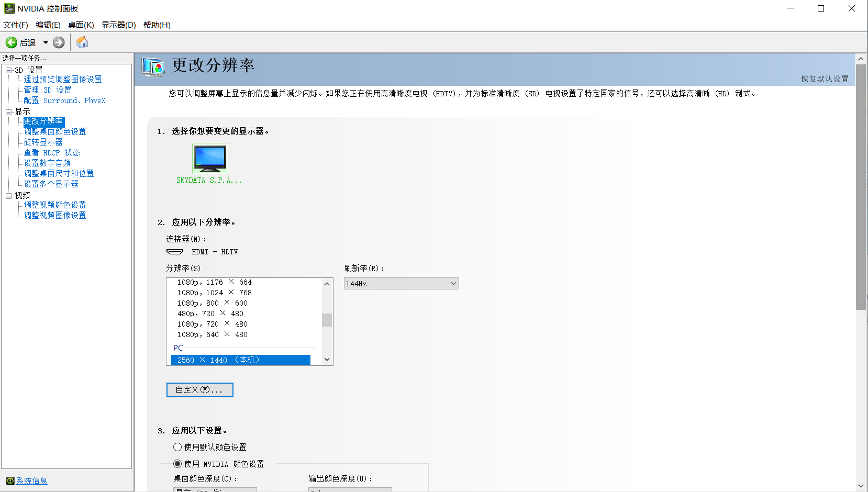Open the 帮助(H) menu
Viewport: 868px width, 492px height.
click(157, 25)
